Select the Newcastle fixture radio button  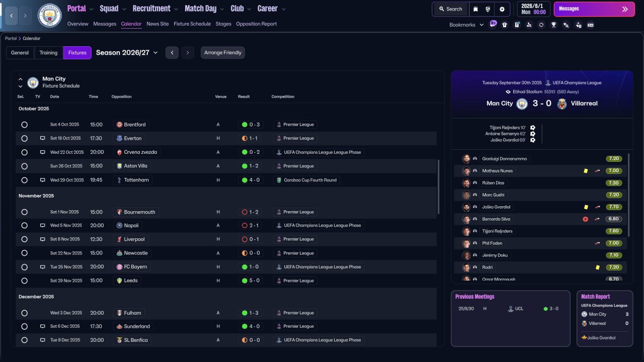coord(24,253)
